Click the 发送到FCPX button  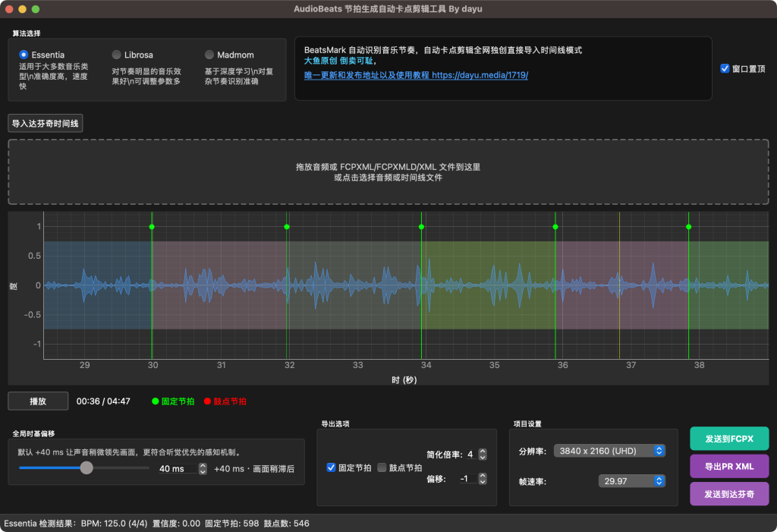click(728, 439)
